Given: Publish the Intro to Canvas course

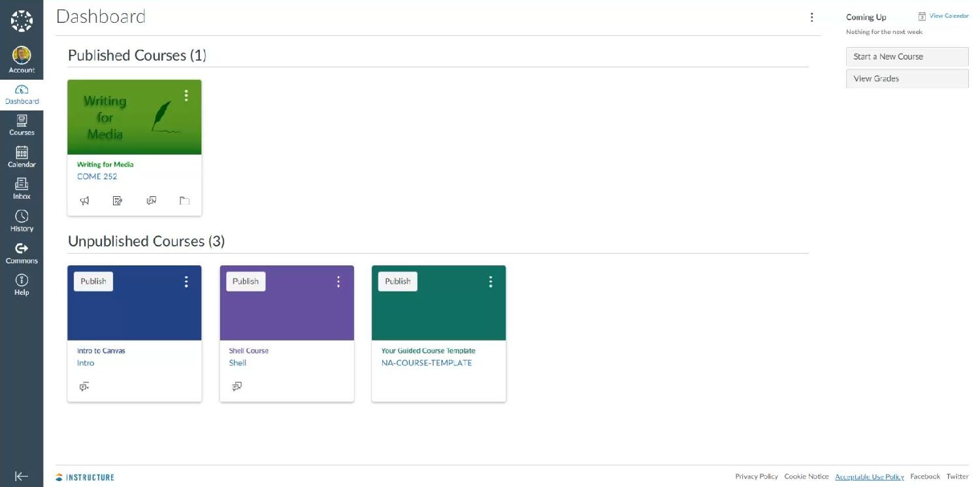Looking at the screenshot, I should tap(92, 281).
